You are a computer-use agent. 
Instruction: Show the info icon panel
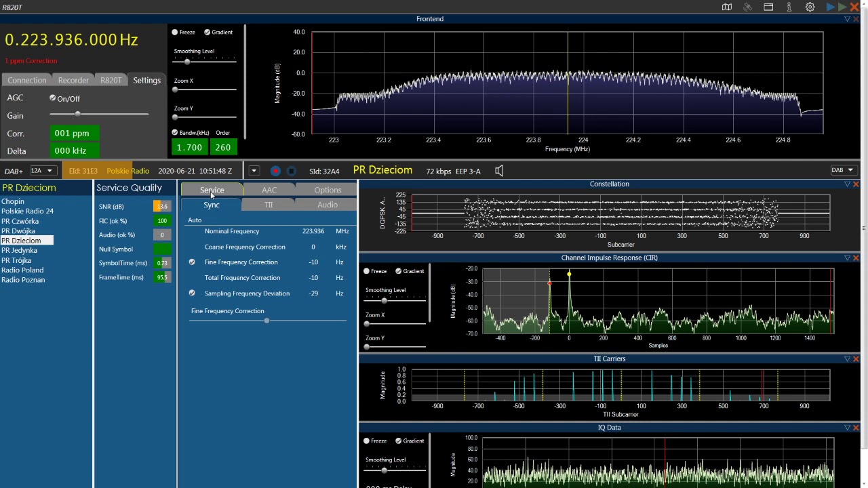click(789, 7)
